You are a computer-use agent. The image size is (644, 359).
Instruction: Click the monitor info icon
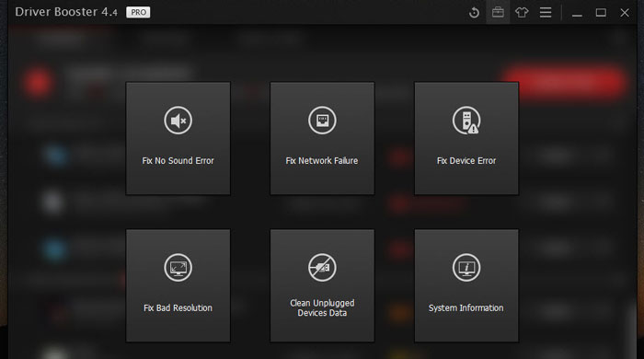pyautogui.click(x=466, y=267)
